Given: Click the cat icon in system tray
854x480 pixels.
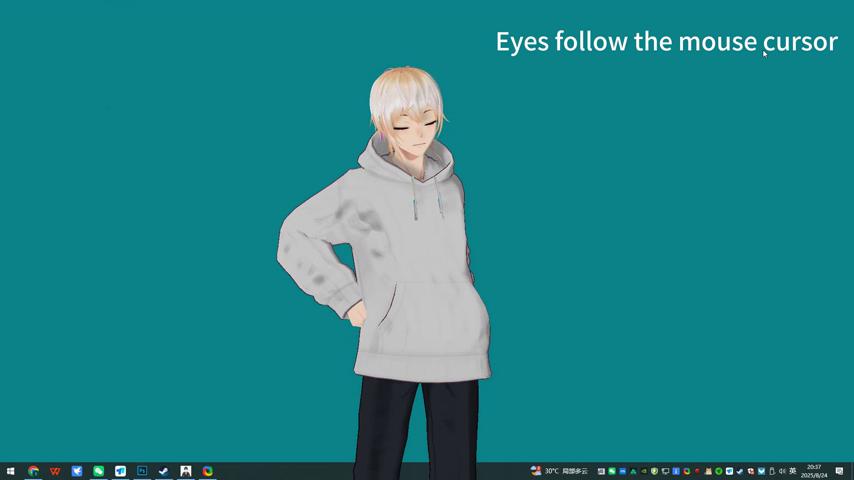Looking at the screenshot, I should pos(708,471).
